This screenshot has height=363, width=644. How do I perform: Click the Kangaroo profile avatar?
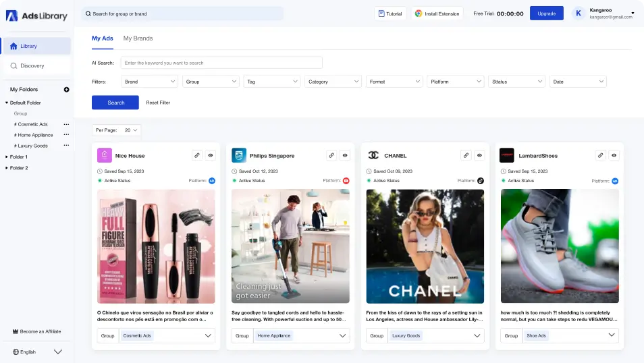579,13
